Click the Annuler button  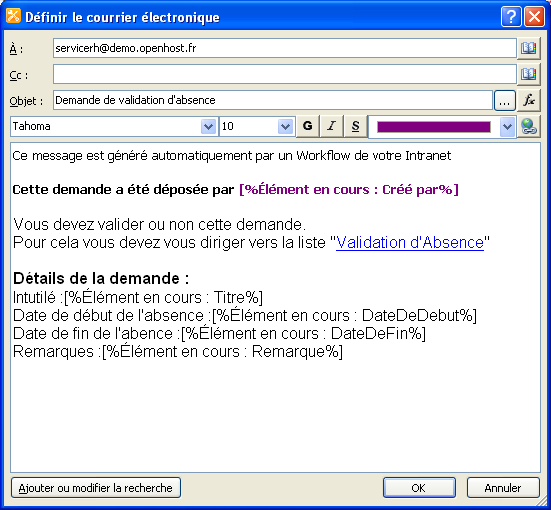[503, 488]
